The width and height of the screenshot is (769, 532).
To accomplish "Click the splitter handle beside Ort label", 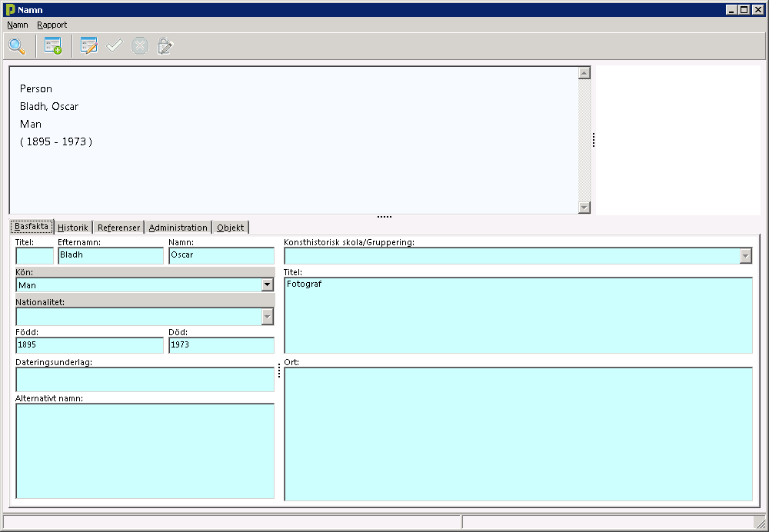I will (x=279, y=371).
